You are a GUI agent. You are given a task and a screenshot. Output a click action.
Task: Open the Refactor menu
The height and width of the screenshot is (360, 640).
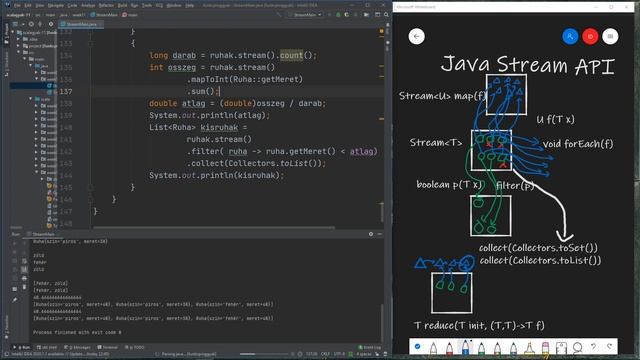pyautogui.click(x=106, y=6)
